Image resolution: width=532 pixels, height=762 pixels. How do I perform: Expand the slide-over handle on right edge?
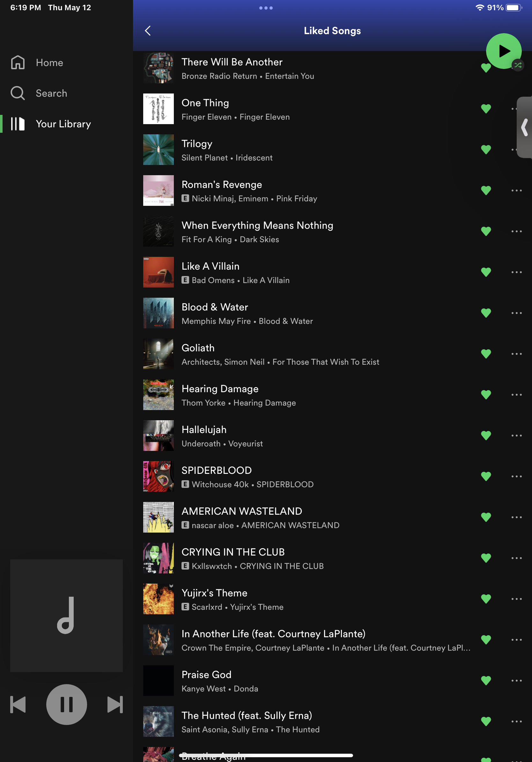pos(524,127)
